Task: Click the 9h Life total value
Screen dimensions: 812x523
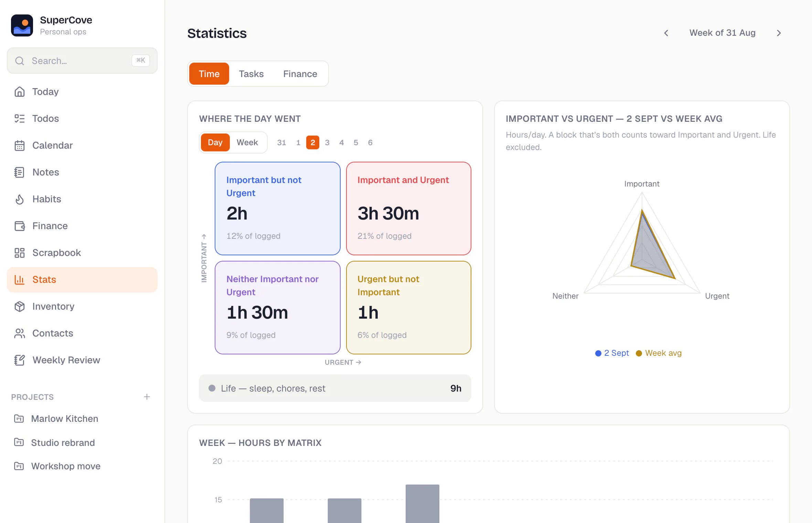Action: 456,388
